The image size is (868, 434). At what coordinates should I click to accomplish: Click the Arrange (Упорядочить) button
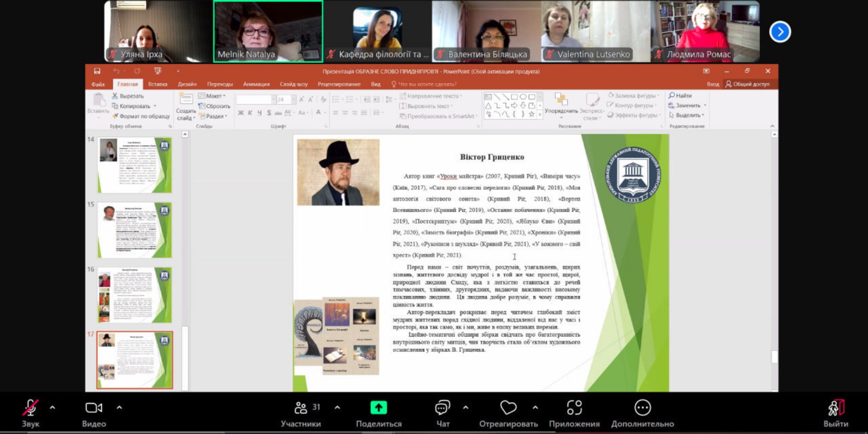coord(561,105)
